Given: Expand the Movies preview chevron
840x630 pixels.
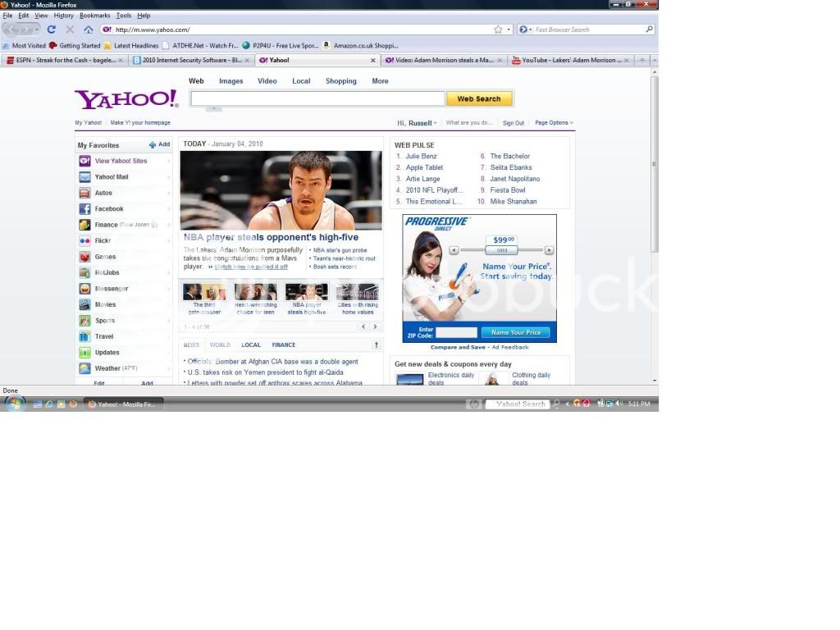Looking at the screenshot, I should pos(169,305).
